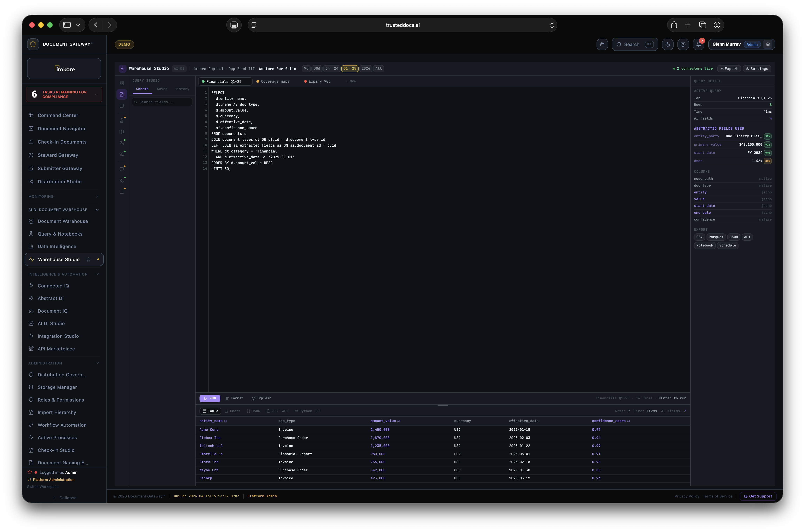
Task: Focus the Search fields input
Action: coord(162,102)
